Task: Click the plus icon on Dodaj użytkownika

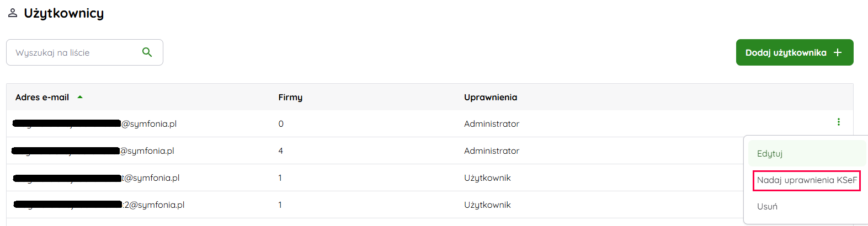Action: [x=838, y=52]
